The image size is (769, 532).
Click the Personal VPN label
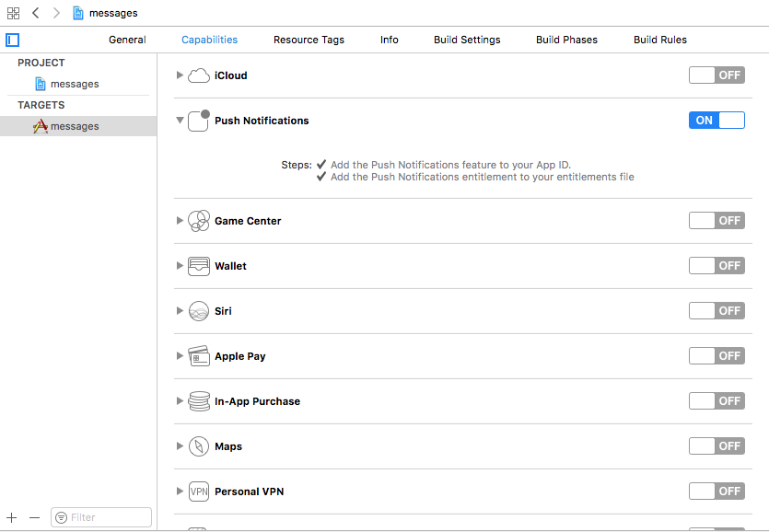(x=250, y=492)
